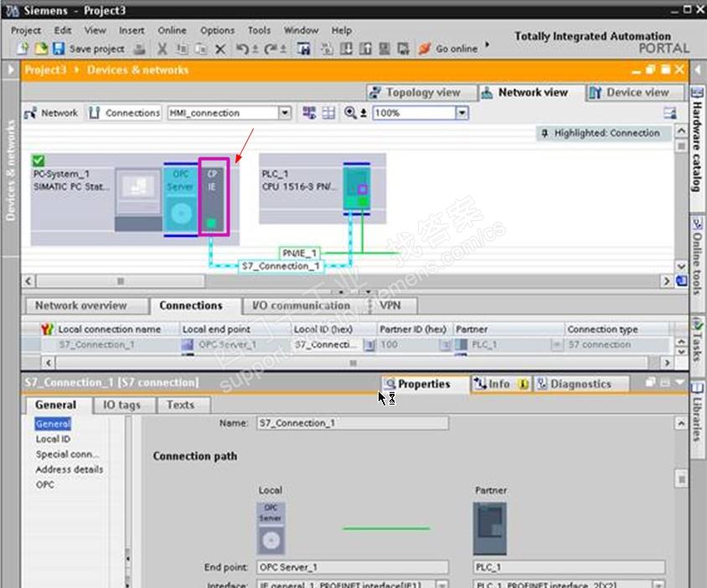Open the Diagnostics inspector tab
The height and width of the screenshot is (588, 707).
tap(581, 384)
